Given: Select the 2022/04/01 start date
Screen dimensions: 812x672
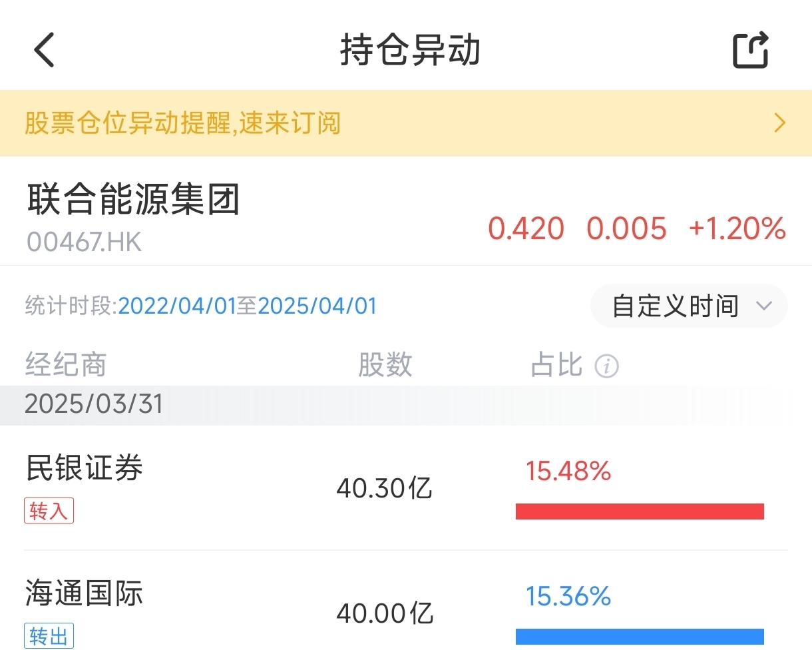Looking at the screenshot, I should tap(177, 306).
